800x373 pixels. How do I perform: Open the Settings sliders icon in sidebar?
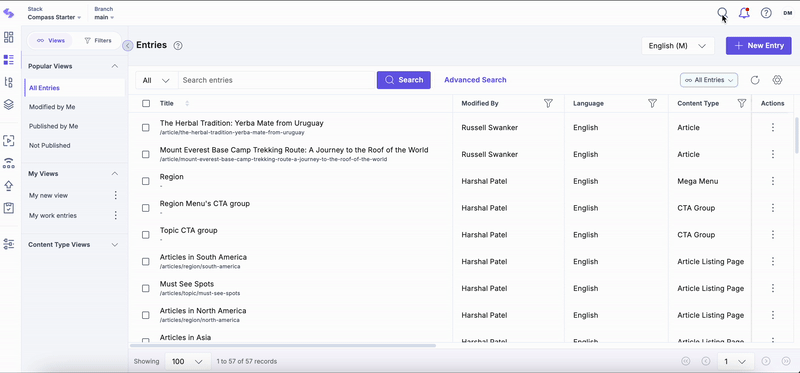pos(9,244)
